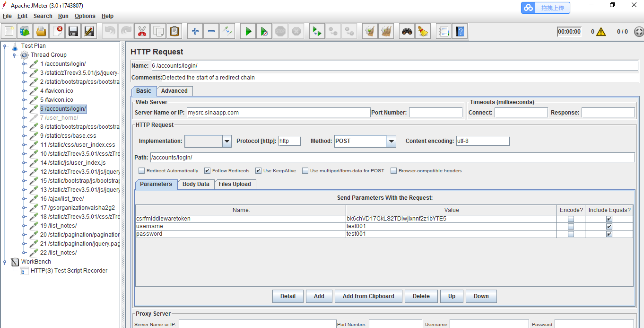Collapse all nodes with minus icon

click(x=211, y=32)
